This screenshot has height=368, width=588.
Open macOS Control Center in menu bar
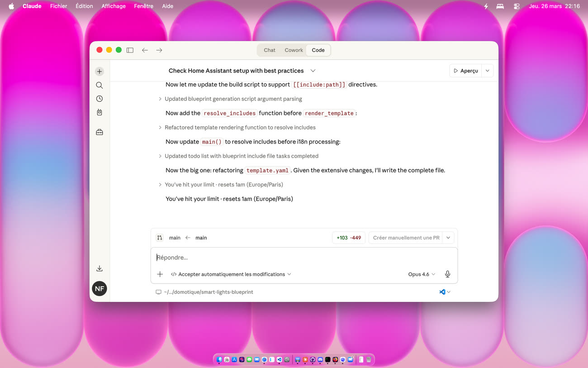point(517,6)
